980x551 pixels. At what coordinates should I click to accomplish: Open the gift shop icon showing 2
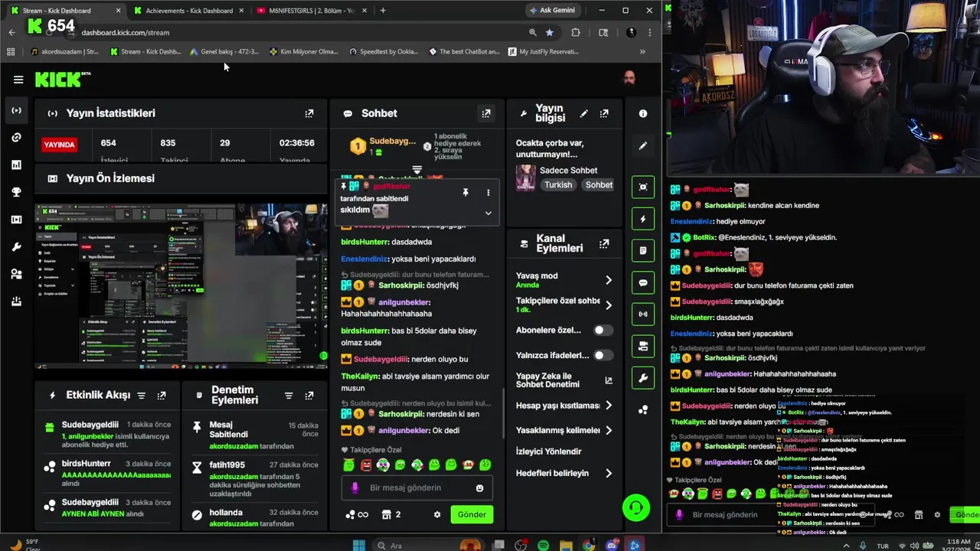pyautogui.click(x=391, y=514)
